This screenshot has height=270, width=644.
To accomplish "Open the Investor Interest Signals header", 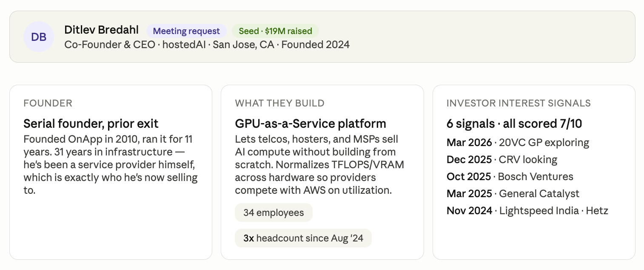I will (519, 103).
